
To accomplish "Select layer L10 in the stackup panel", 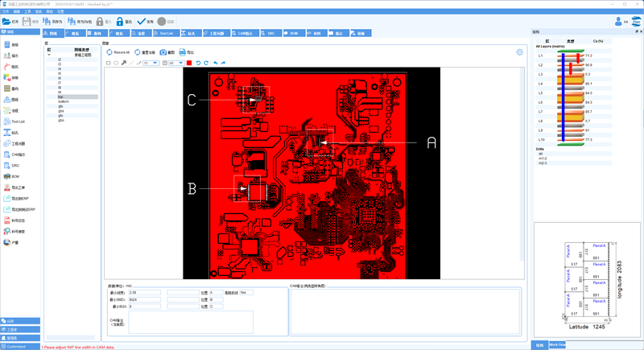I will [x=541, y=139].
